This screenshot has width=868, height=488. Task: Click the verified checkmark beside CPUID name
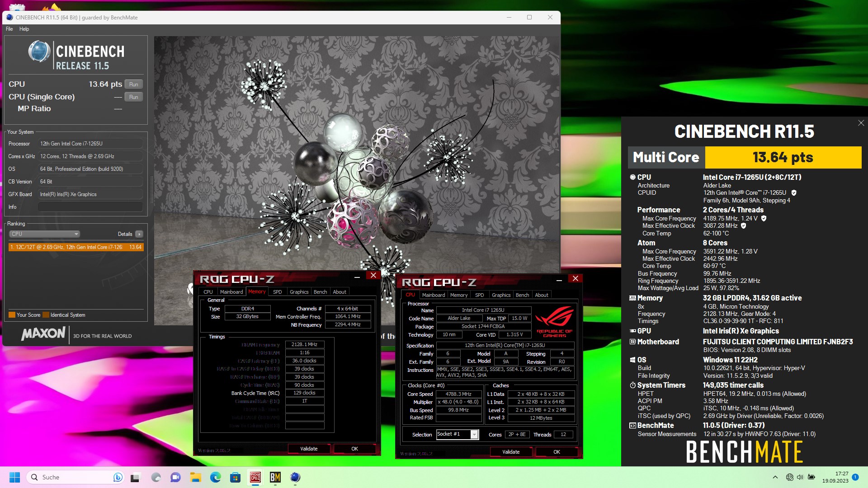[794, 193]
